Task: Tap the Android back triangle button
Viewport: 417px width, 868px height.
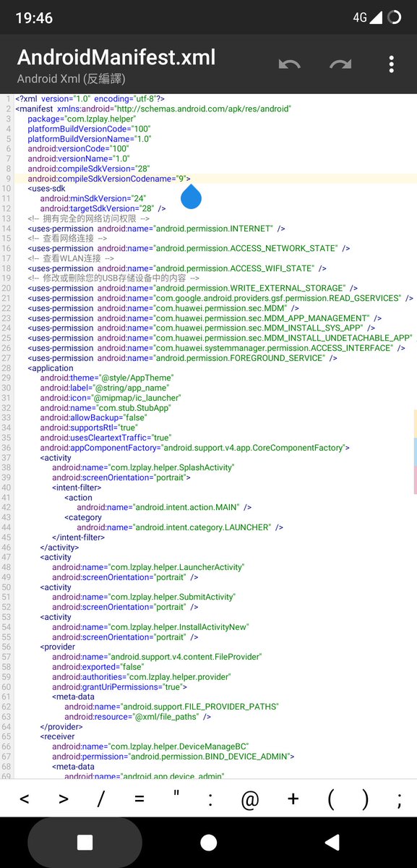Action: coord(332,842)
